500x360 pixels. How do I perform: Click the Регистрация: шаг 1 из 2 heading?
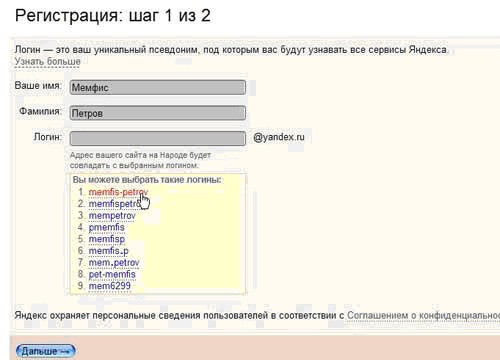113,16
